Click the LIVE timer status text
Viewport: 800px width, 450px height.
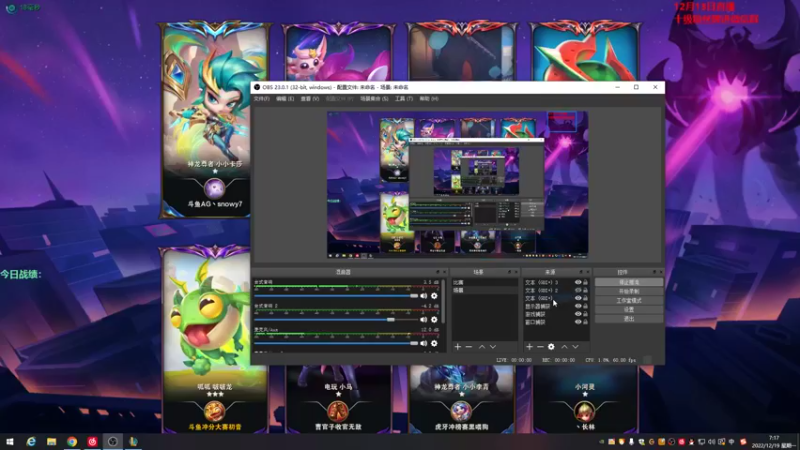[514, 360]
